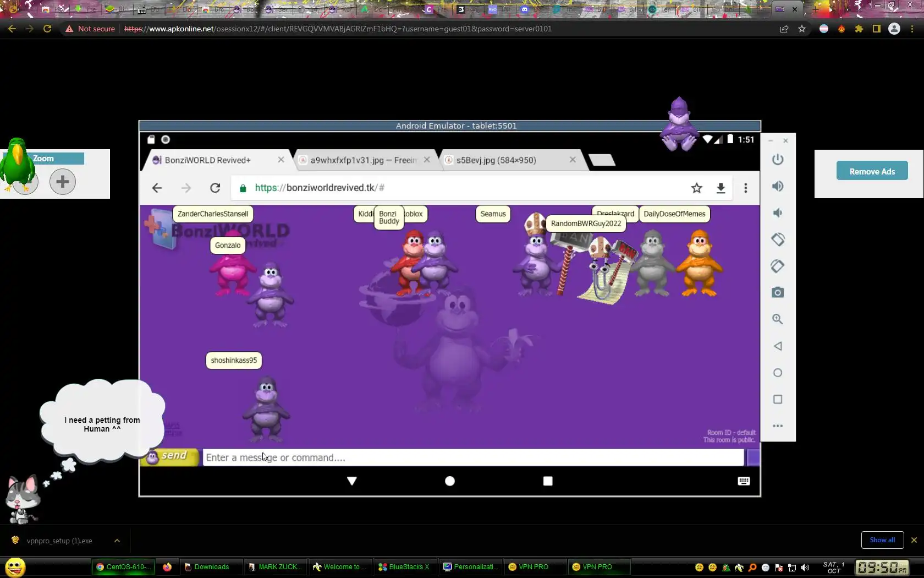Close the BonziWORLD Revived+ tab
The image size is (924, 578).
point(281,160)
